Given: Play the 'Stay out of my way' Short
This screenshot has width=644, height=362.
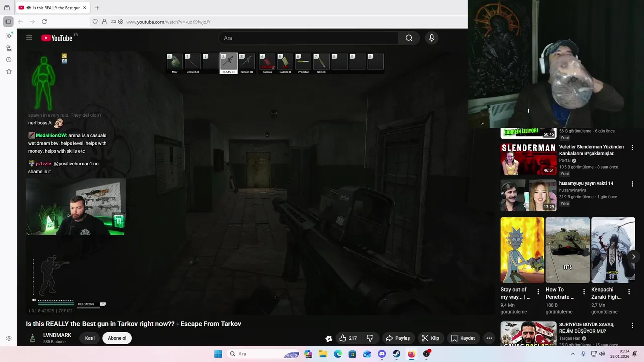Looking at the screenshot, I should [x=522, y=250].
